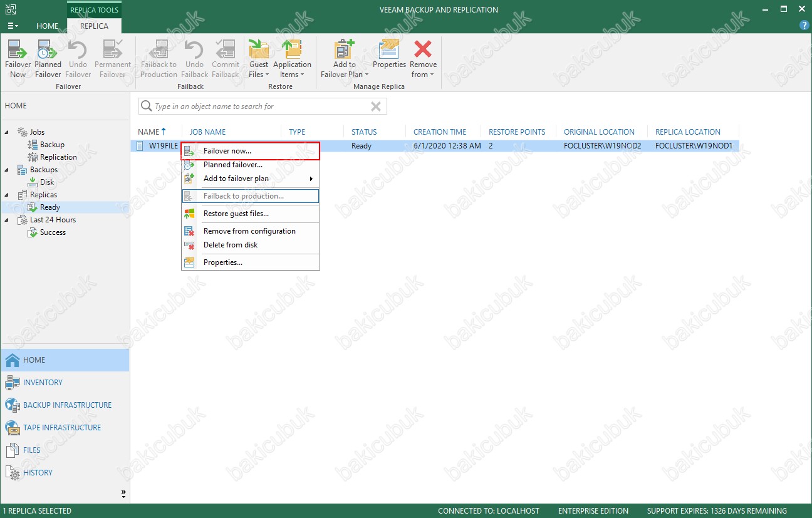Open the INVENTORY navigation view
The height and width of the screenshot is (518, 812).
pos(65,383)
